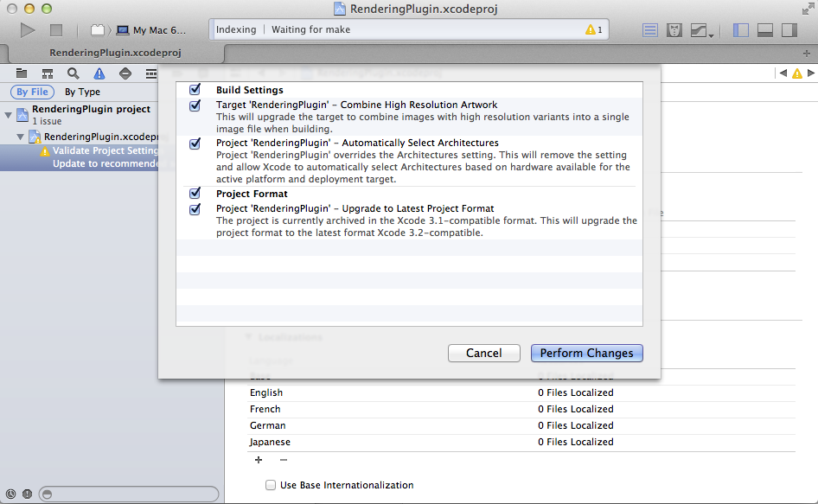Viewport: 818px width, 504px height.
Task: Toggle the Debug area bottom panel
Action: (764, 30)
